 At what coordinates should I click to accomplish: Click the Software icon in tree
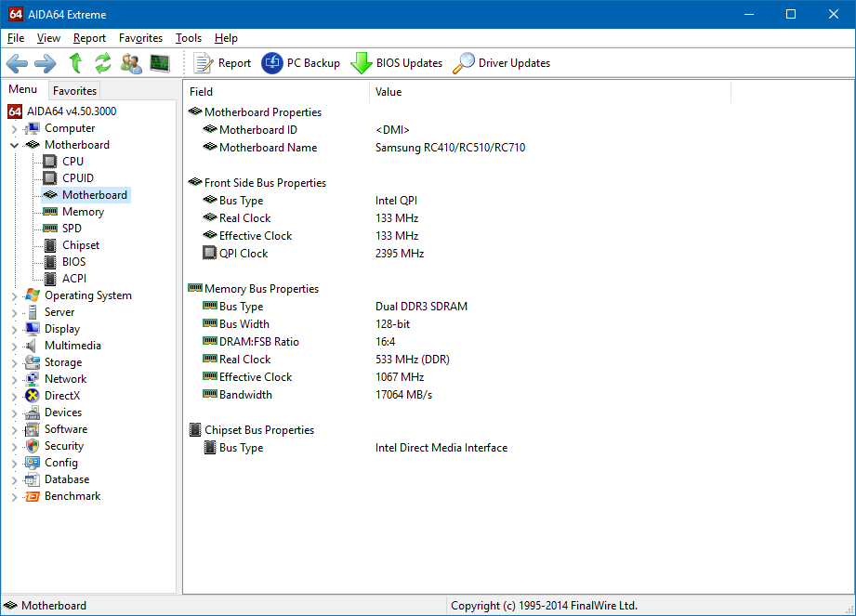point(33,429)
